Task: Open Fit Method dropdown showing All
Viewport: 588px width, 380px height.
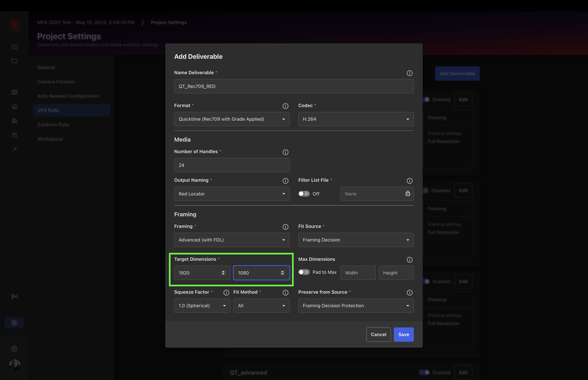Action: coord(261,306)
